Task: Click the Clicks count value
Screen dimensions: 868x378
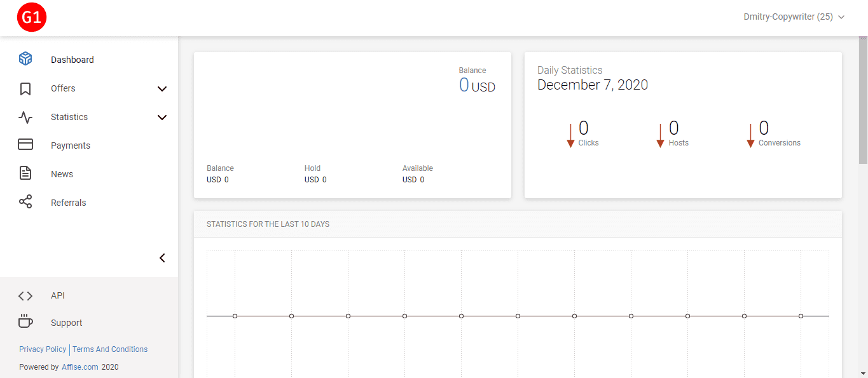Action: click(x=583, y=128)
